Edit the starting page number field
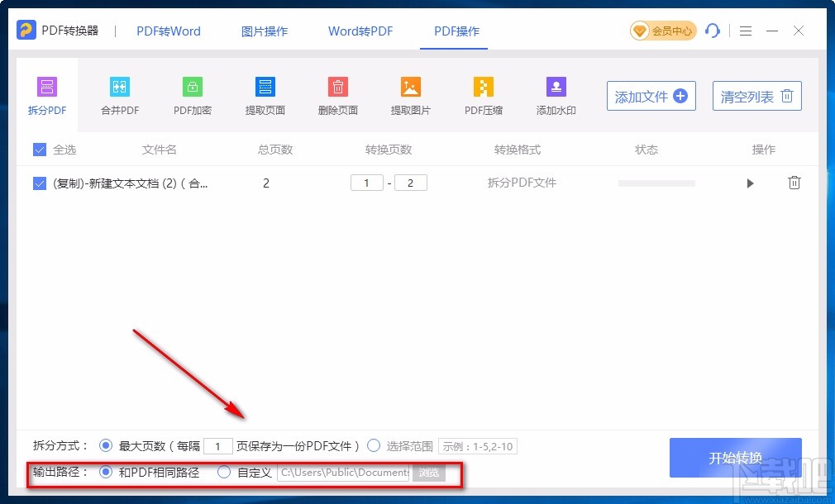 point(367,183)
